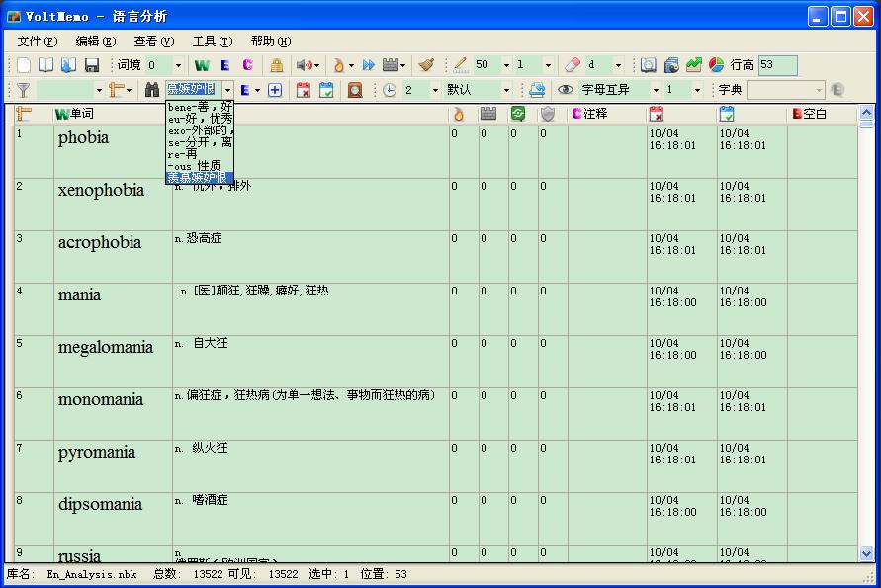Click the funnel filter icon
The height and width of the screenshot is (588, 881).
point(24,90)
